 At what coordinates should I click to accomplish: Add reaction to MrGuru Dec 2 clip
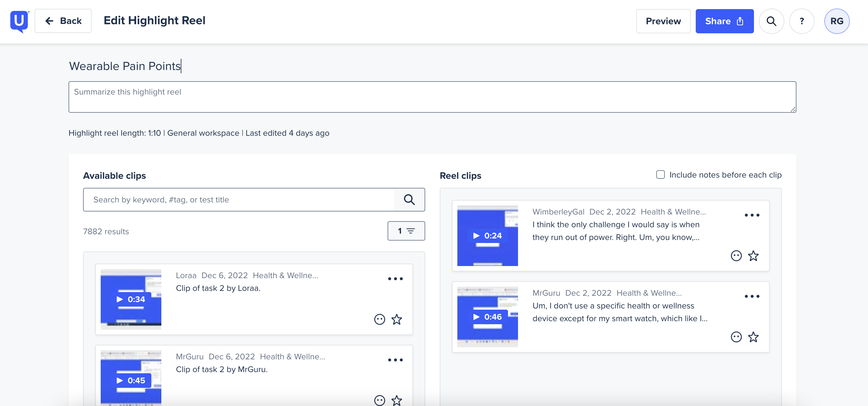[736, 337]
